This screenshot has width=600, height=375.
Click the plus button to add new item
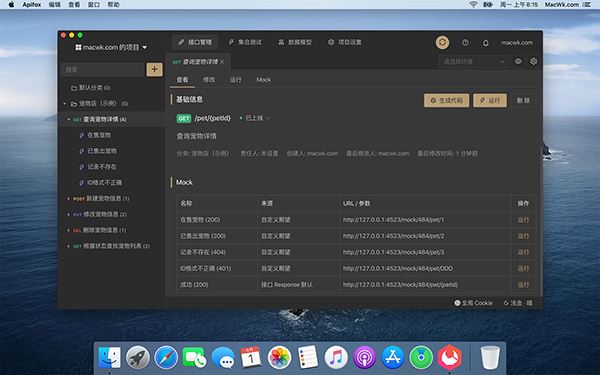click(154, 69)
